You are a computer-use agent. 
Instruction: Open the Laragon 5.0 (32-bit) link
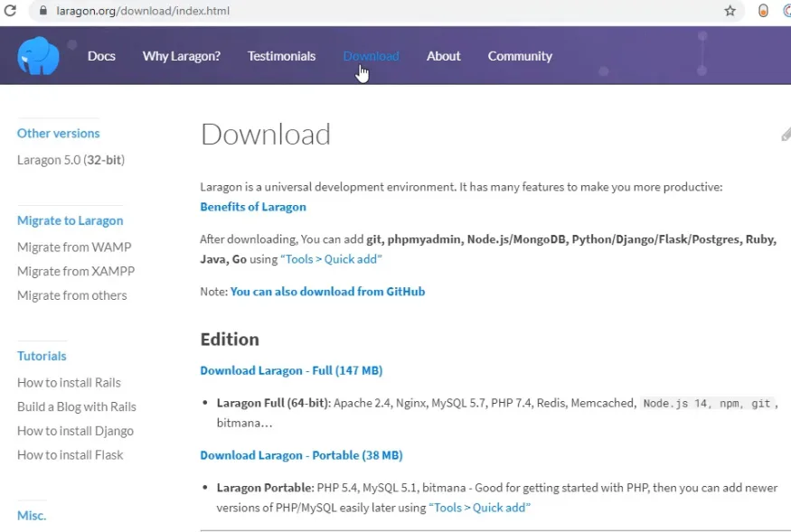point(71,160)
